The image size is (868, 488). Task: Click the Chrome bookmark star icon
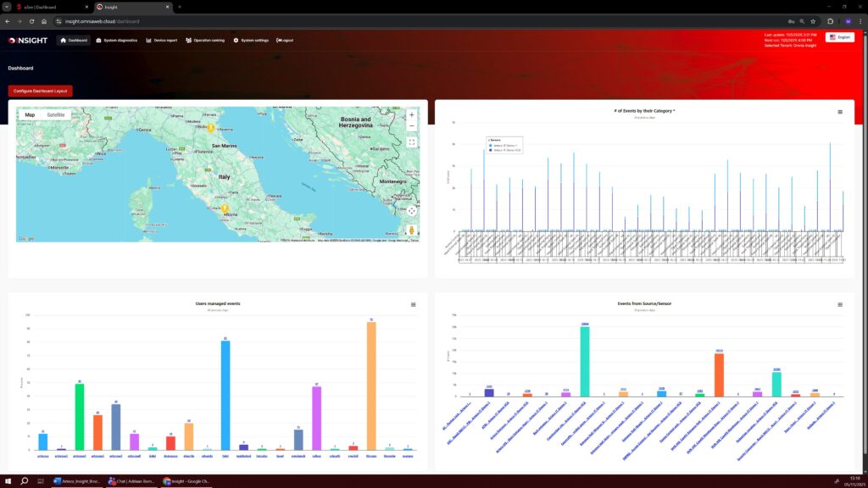point(813,20)
